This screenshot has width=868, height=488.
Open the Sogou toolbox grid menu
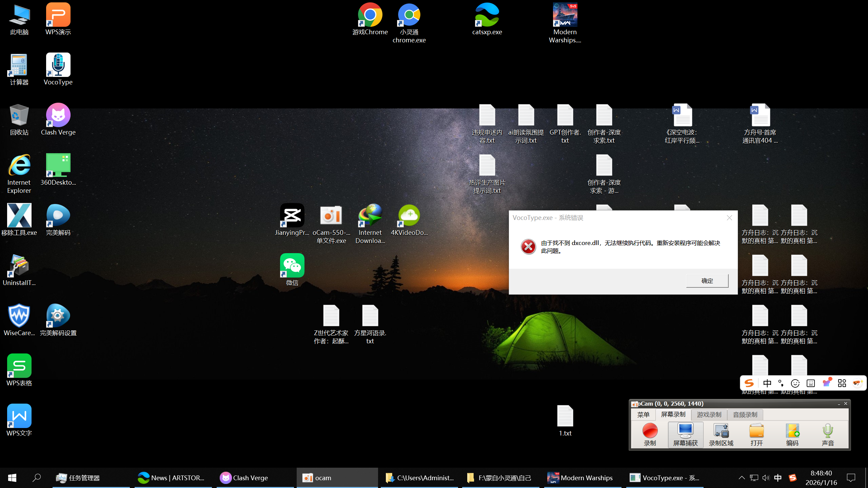click(x=842, y=383)
